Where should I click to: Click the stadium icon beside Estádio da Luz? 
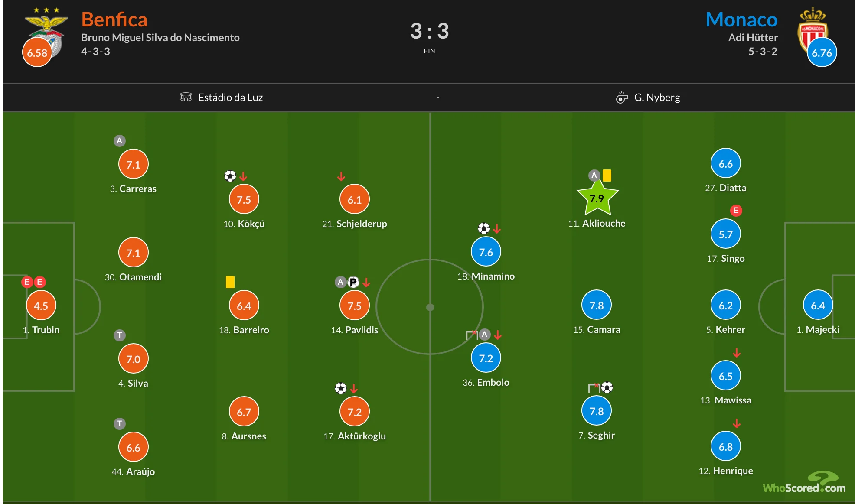click(186, 97)
